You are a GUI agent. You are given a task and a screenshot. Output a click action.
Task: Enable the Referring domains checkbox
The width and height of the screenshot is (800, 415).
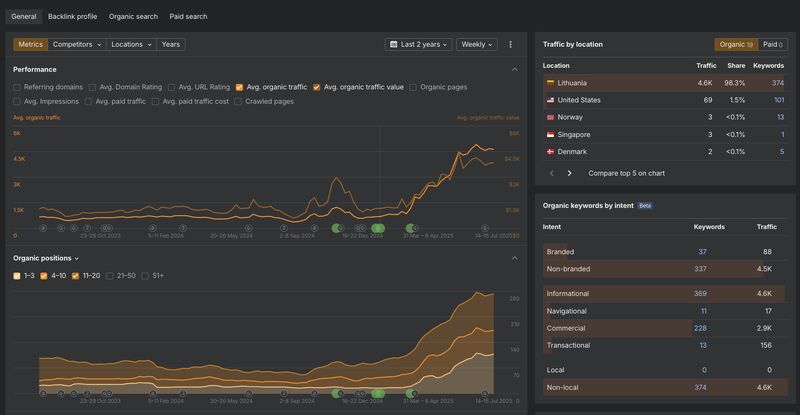tap(17, 87)
